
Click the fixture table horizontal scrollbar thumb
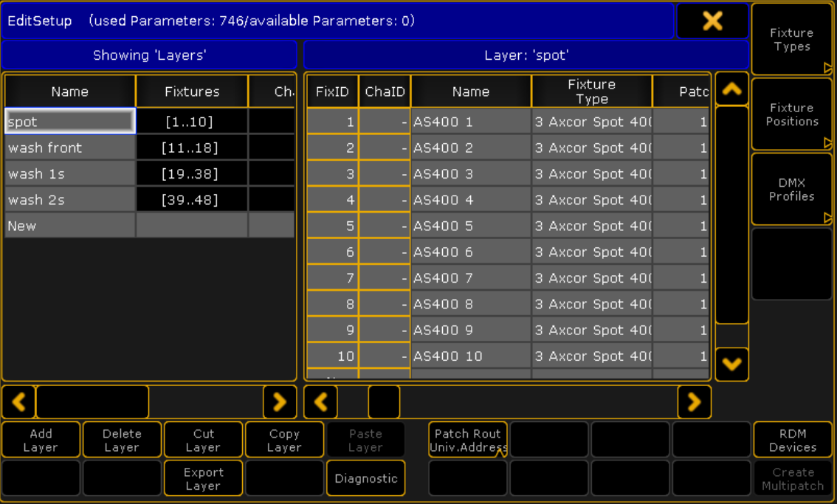tap(384, 401)
